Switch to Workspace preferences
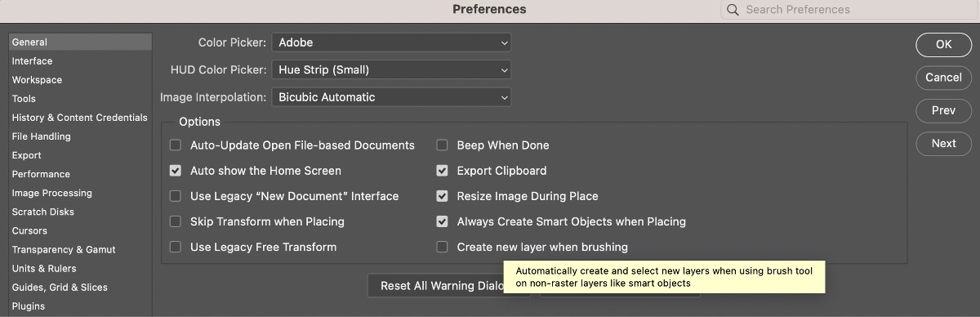 [79, 80]
